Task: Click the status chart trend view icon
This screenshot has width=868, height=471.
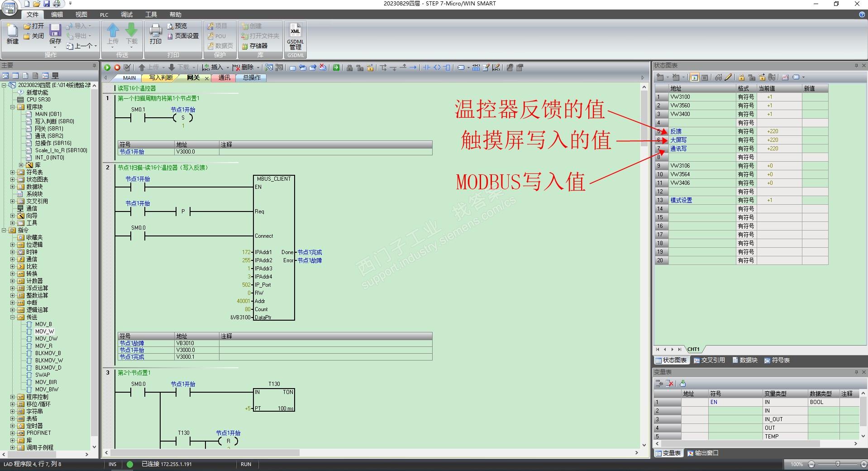Action: [x=785, y=77]
